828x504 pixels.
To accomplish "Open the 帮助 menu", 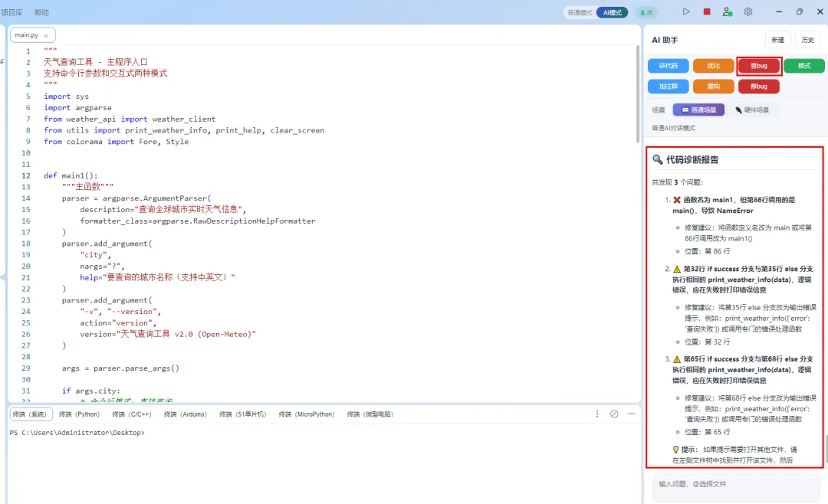I will (41, 12).
